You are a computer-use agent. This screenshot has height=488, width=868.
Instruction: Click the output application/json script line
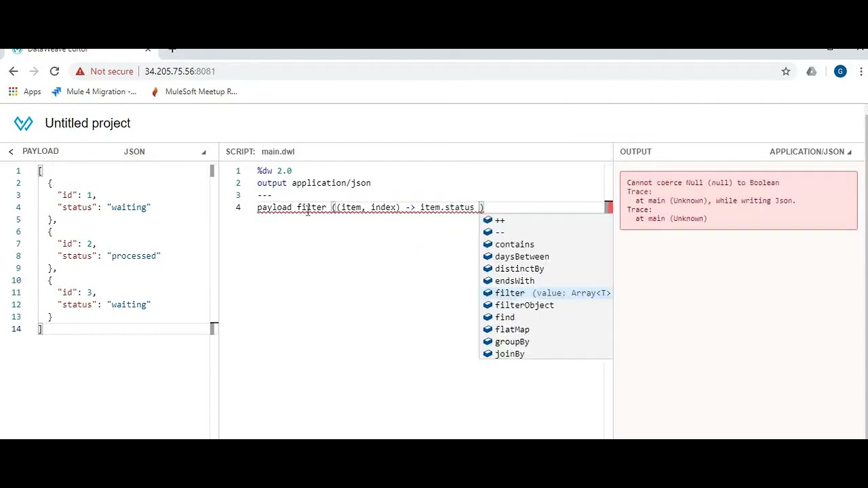[x=314, y=183]
